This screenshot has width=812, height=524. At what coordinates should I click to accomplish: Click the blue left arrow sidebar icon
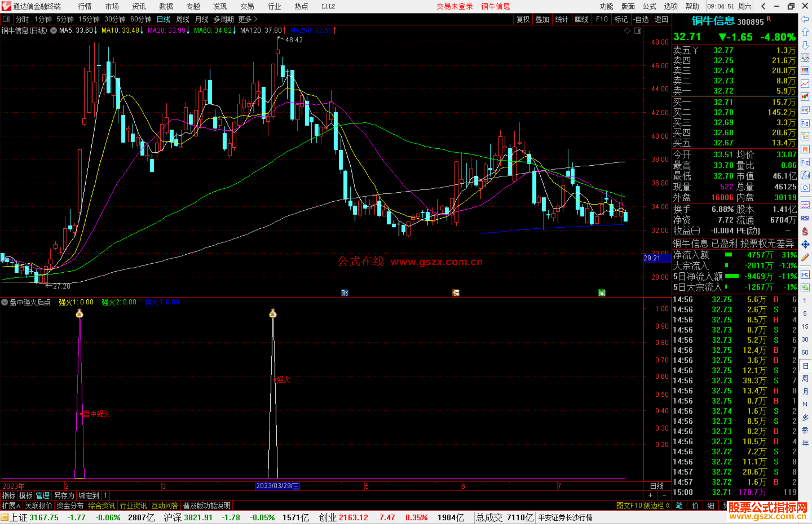coord(805,19)
